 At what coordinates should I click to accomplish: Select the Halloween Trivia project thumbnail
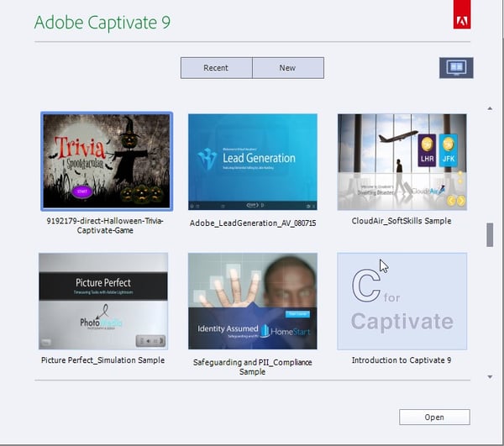point(107,161)
